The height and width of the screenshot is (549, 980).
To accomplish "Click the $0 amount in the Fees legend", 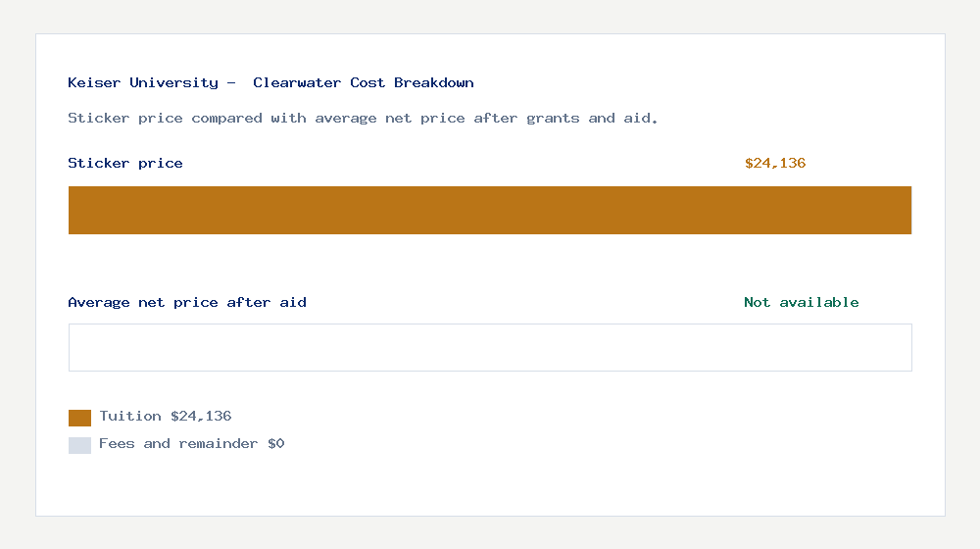I will [275, 443].
